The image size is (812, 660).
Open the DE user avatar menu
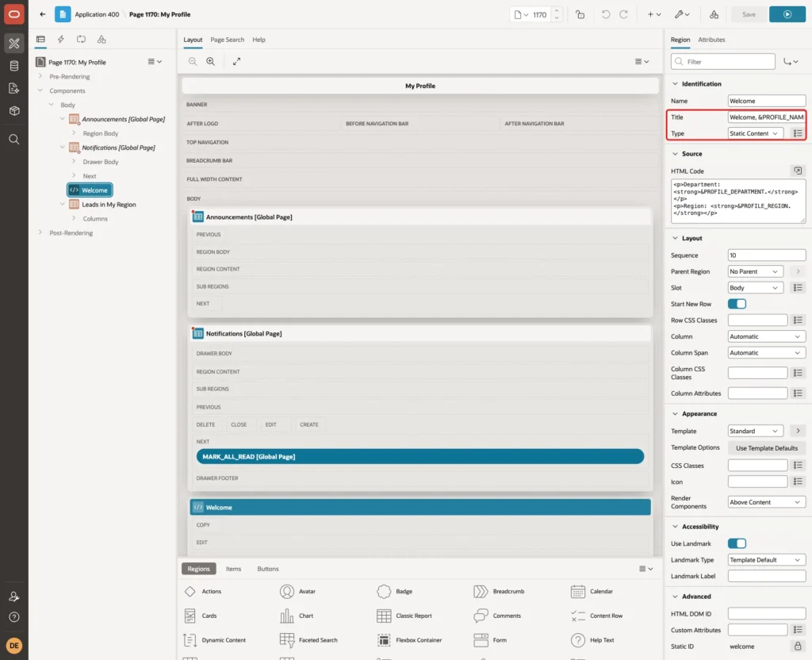click(14, 646)
